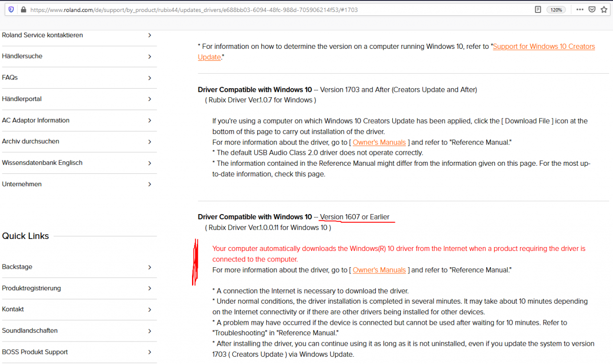Toggle reader view icon in address bar
The image size is (613, 364).
pyautogui.click(x=538, y=10)
